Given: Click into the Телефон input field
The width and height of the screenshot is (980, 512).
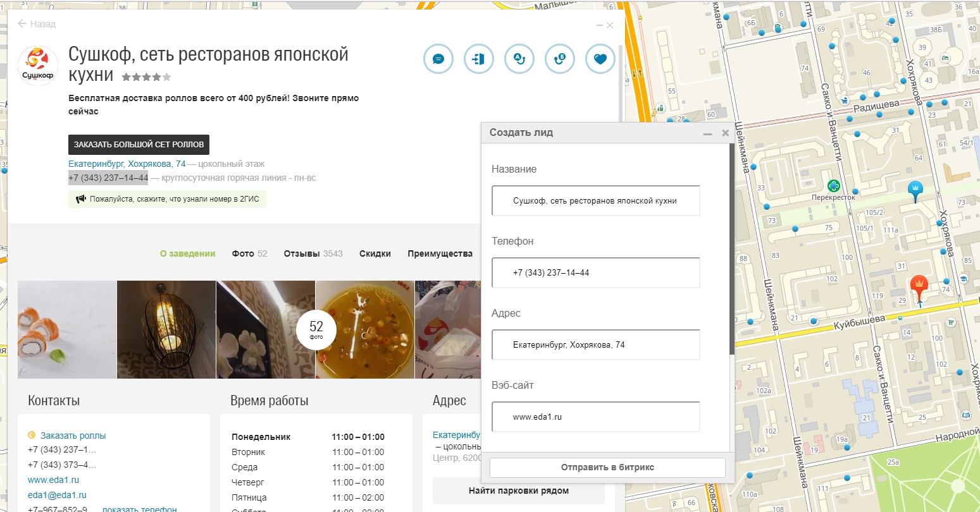Looking at the screenshot, I should click(595, 273).
